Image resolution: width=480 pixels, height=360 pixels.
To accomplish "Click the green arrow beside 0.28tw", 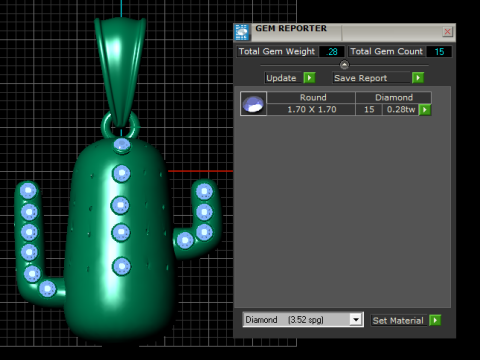I will tap(425, 110).
